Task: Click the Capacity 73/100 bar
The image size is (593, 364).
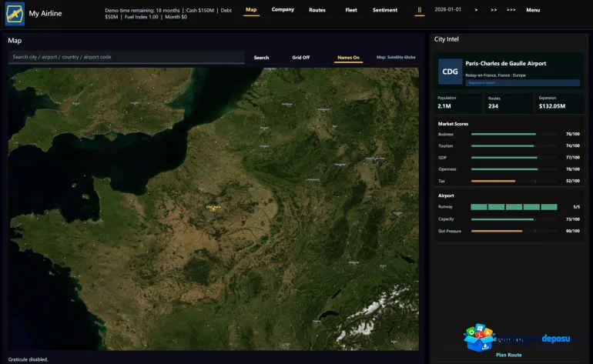Action: pos(513,219)
